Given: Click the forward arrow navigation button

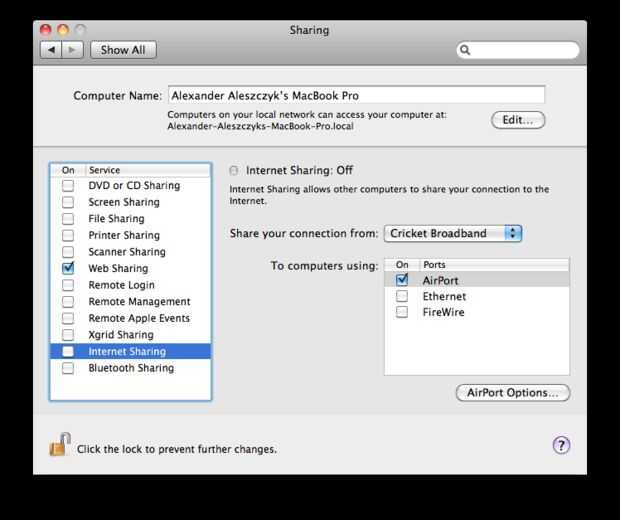Looking at the screenshot, I should 72,50.
